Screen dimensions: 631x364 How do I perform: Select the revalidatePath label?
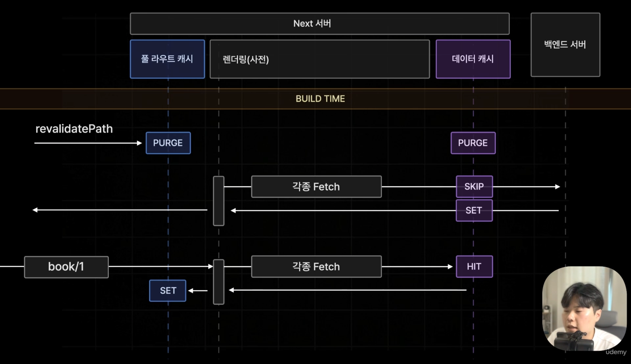pos(74,129)
